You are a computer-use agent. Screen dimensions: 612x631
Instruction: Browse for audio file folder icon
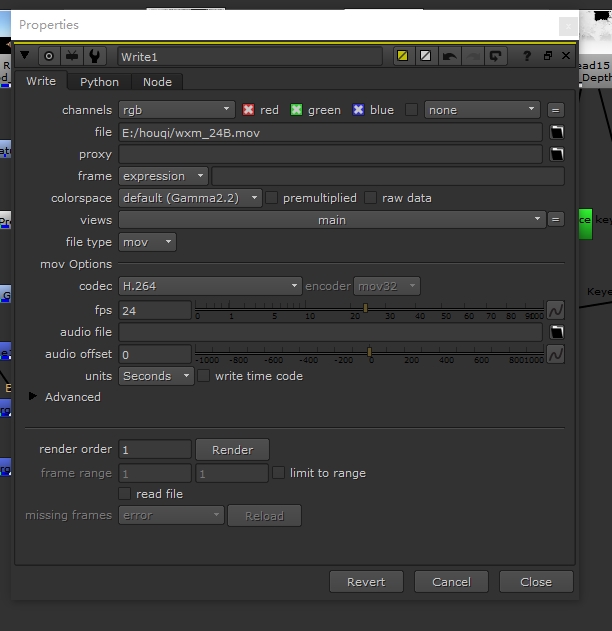pos(557,332)
